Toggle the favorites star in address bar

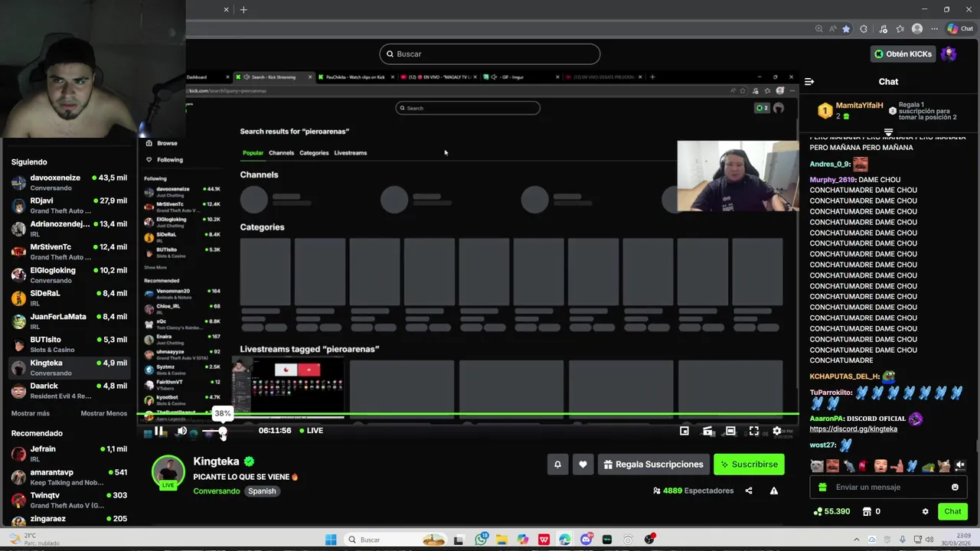tap(846, 29)
